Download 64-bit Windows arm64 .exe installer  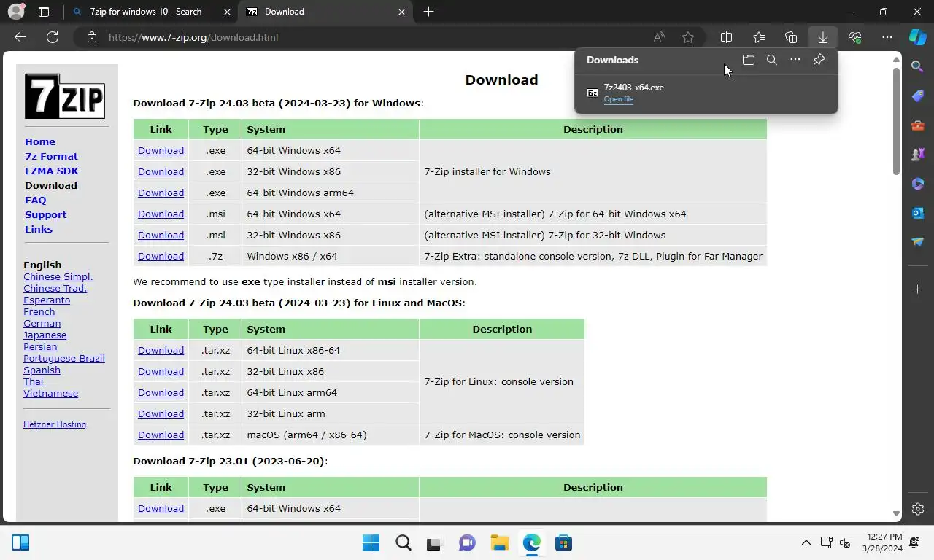click(x=161, y=192)
